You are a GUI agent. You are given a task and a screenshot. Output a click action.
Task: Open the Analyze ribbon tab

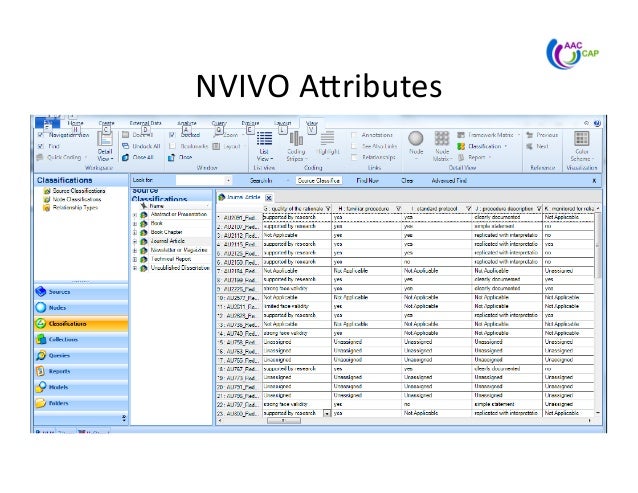pyautogui.click(x=187, y=123)
